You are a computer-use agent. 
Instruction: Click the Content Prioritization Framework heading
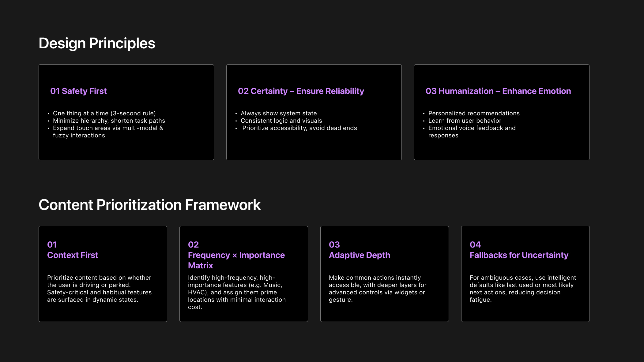pos(149,205)
